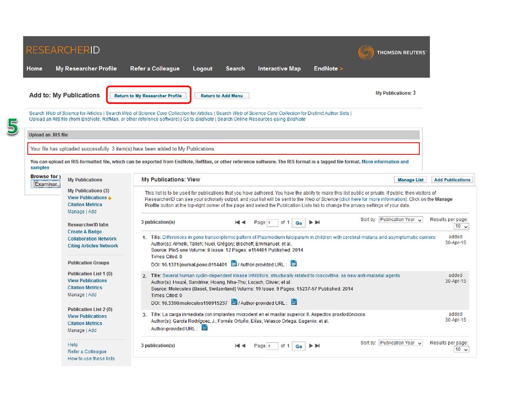The image size is (532, 399).
Task: Go to next page in top pager
Action: click(311, 222)
